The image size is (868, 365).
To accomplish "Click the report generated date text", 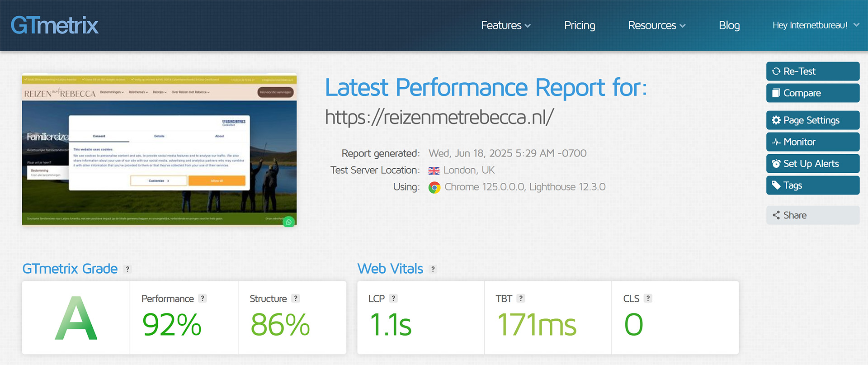I will click(x=508, y=154).
